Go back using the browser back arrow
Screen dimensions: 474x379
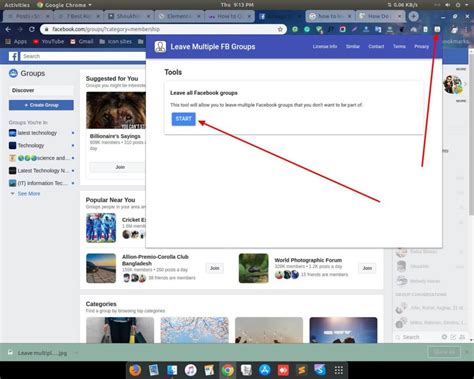pyautogui.click(x=8, y=29)
